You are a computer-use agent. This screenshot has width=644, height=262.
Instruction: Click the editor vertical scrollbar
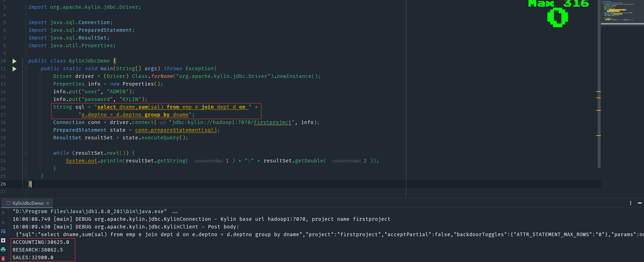[599, 84]
